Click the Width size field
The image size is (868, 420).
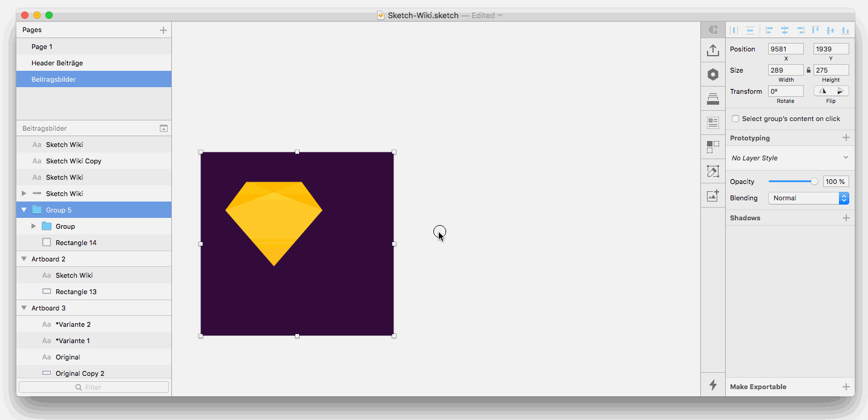(786, 70)
